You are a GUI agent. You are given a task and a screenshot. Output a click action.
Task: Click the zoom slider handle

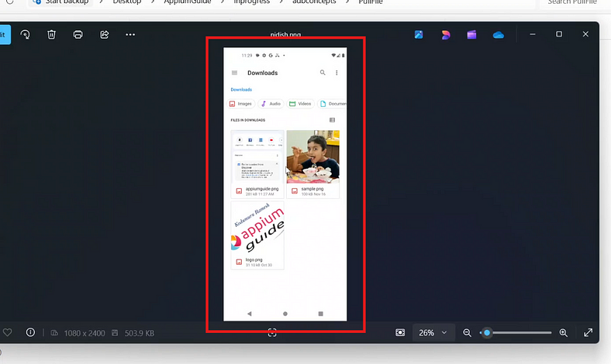487,333
